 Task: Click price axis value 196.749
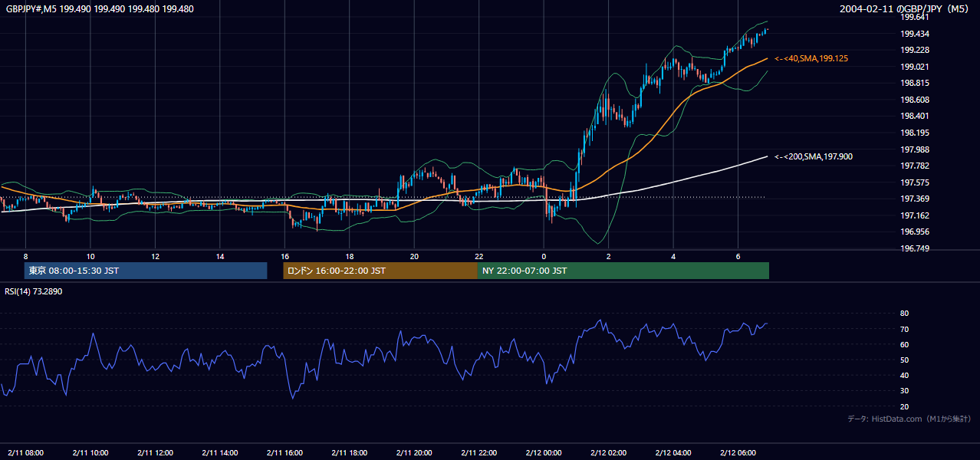(x=914, y=248)
